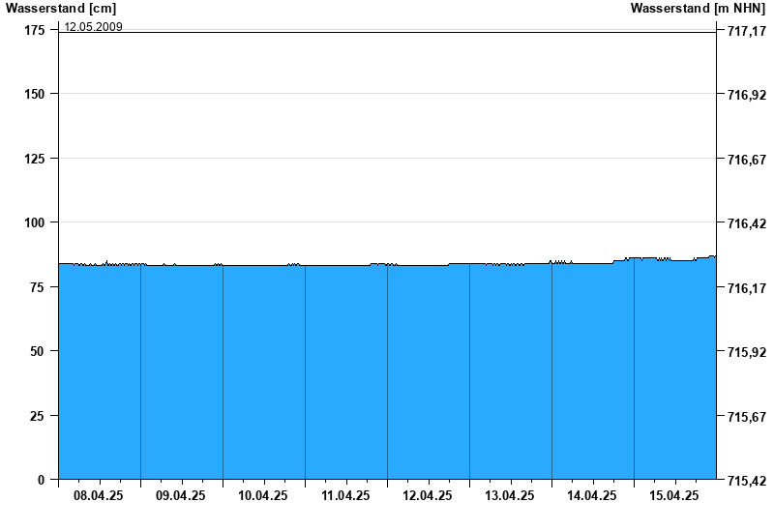Click the 716,42 value on the NHN axis
This screenshot has width=774, height=532.
coord(747,223)
